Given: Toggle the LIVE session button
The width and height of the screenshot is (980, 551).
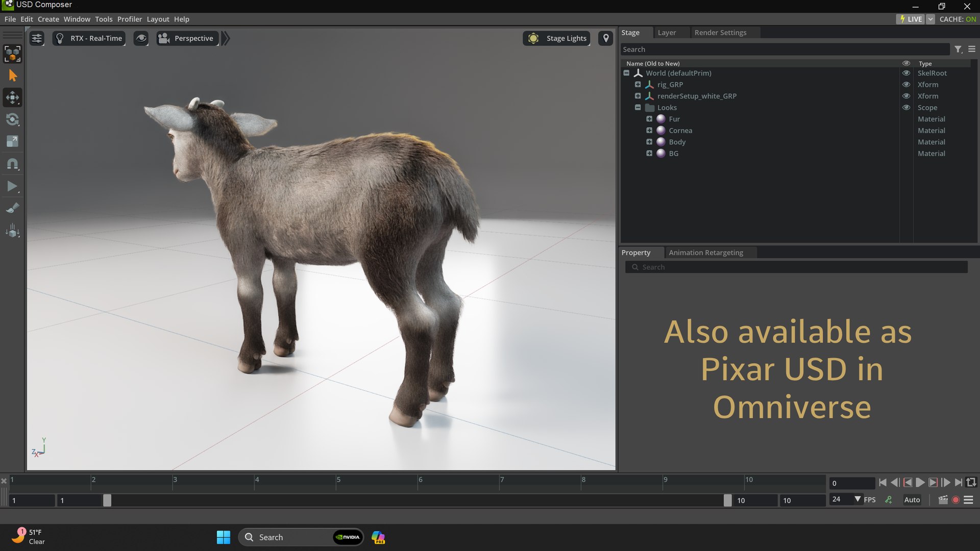Looking at the screenshot, I should click(x=911, y=19).
